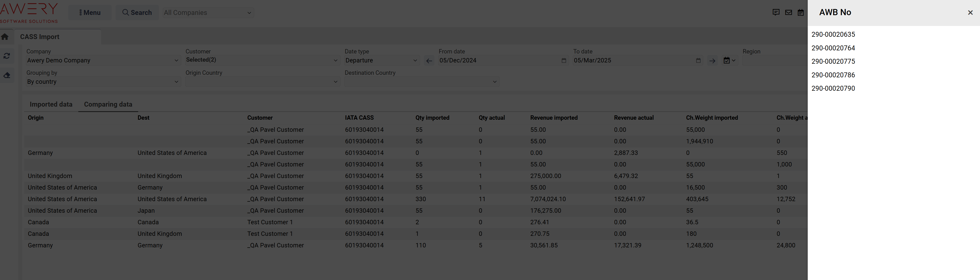Click the refresh icon in the left sidebar
Screen dimensions: 980x280
click(x=7, y=56)
